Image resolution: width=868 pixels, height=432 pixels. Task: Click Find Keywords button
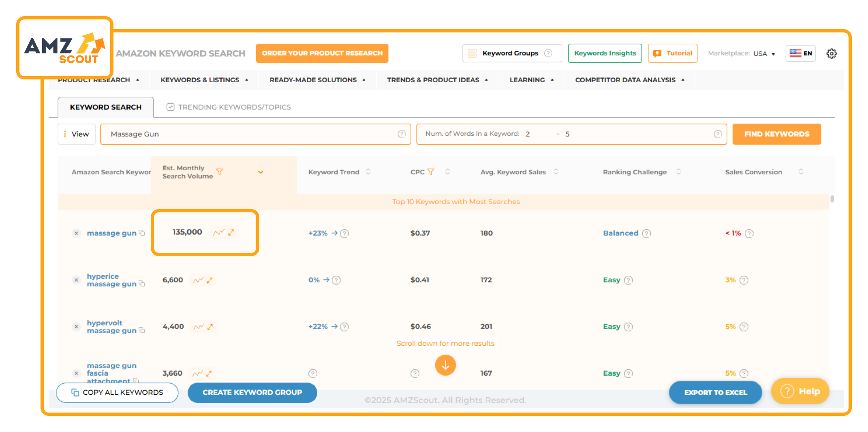click(777, 134)
